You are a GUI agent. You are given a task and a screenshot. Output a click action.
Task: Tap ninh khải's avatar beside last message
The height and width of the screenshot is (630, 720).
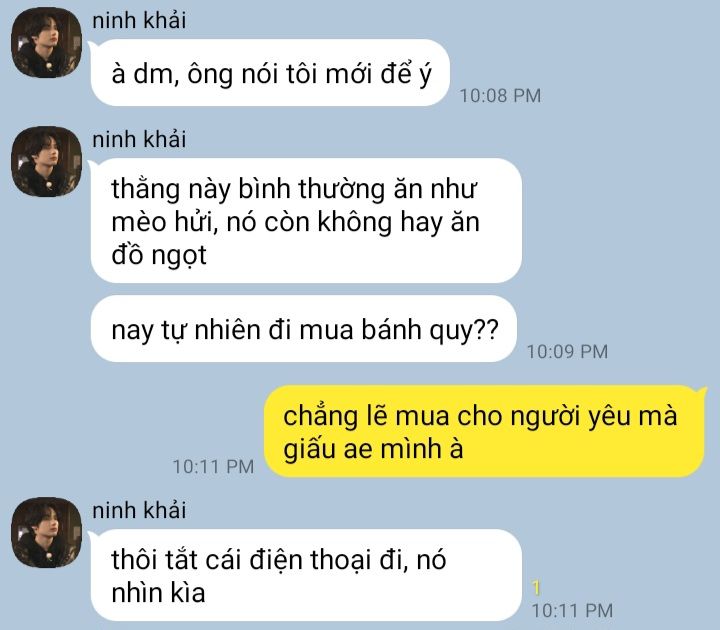pos(46,533)
